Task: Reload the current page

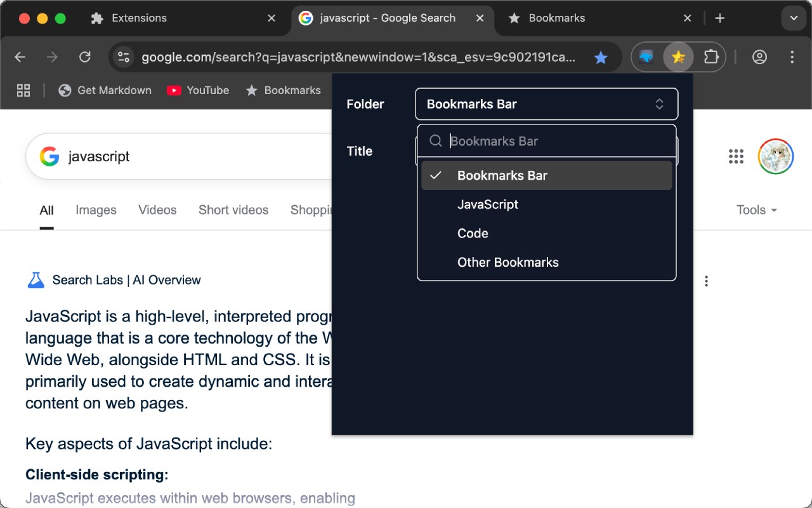Action: (x=84, y=57)
